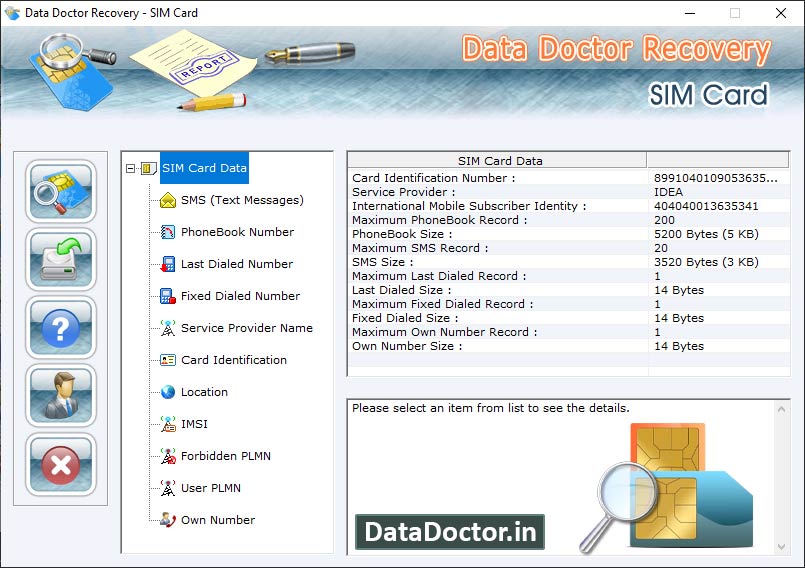
Task: Select Last Dialed Number entry
Action: pyautogui.click(x=237, y=264)
